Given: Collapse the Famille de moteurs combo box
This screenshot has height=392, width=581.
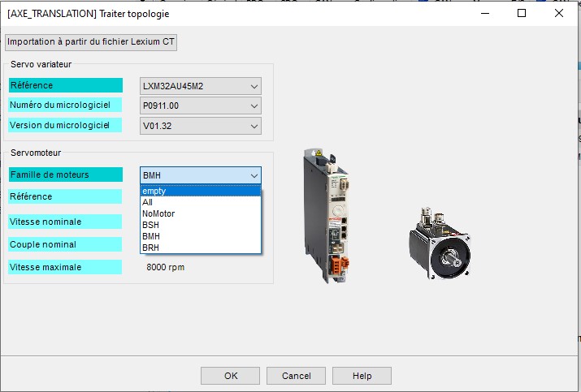Looking at the screenshot, I should point(254,175).
